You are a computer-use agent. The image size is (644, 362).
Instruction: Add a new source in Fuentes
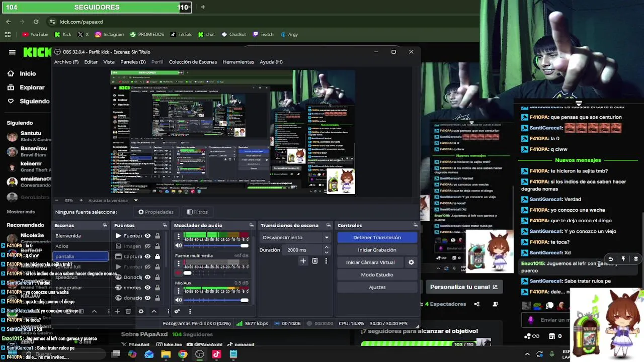pyautogui.click(x=117, y=311)
